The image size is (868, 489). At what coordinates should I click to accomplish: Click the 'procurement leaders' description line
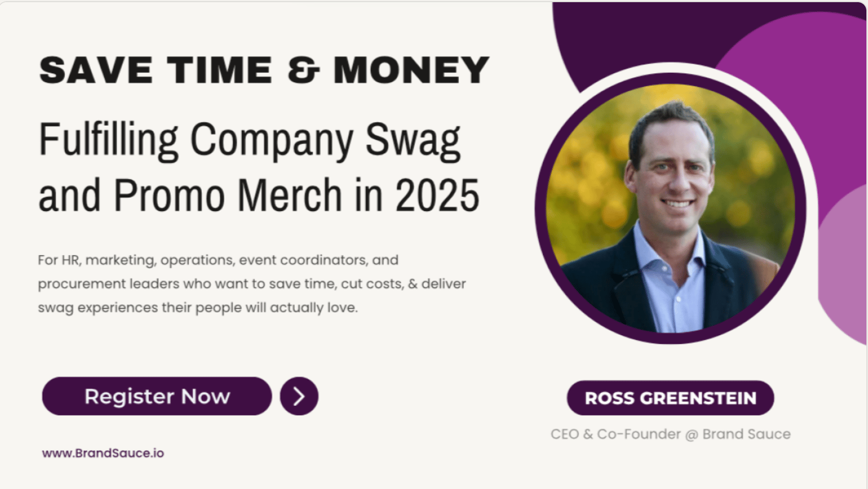[252, 284]
